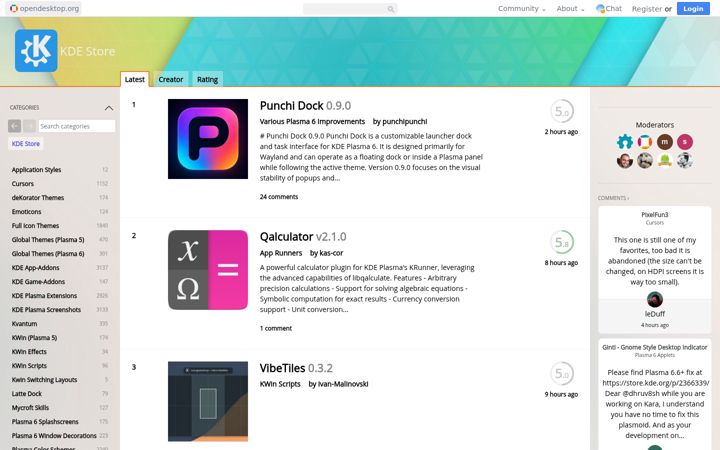This screenshot has height=450, width=720.
Task: Click the brown 'm' moderator avatar
Action: 664,142
